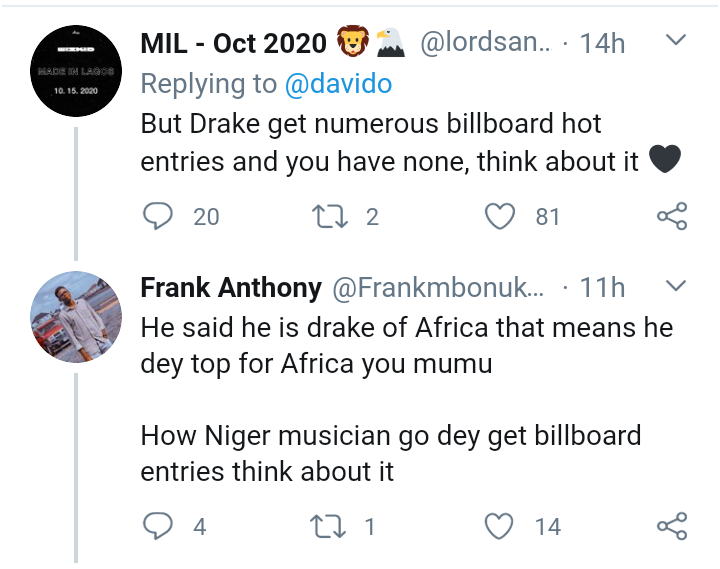Open the @Frankmbonuk... handle
The image size is (720, 569).
tap(438, 288)
